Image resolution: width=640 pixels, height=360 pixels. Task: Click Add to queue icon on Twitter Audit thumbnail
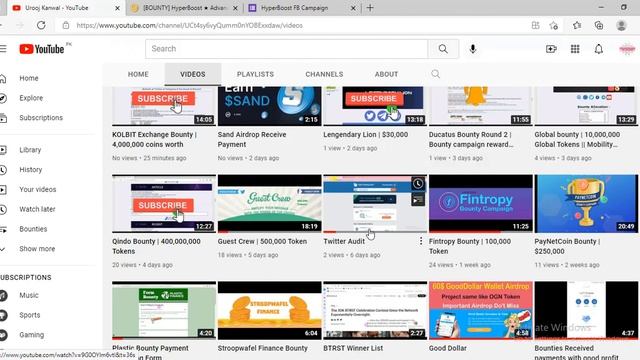(x=418, y=200)
